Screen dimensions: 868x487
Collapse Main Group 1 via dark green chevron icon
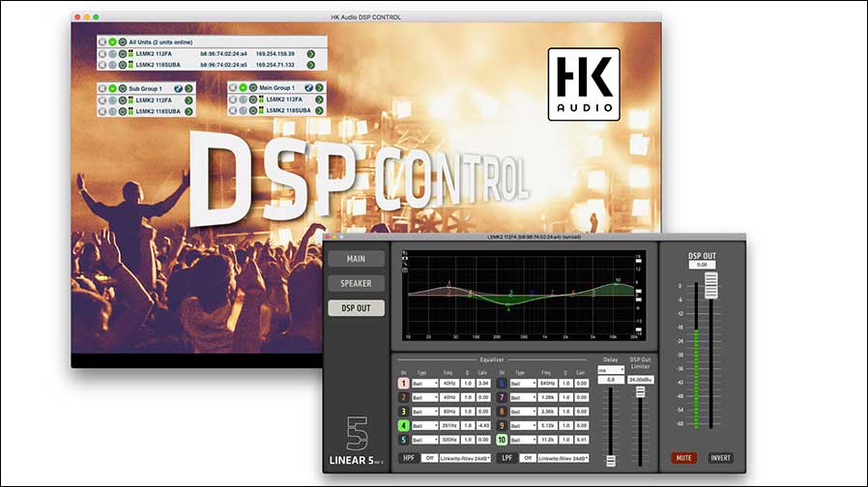point(253,87)
